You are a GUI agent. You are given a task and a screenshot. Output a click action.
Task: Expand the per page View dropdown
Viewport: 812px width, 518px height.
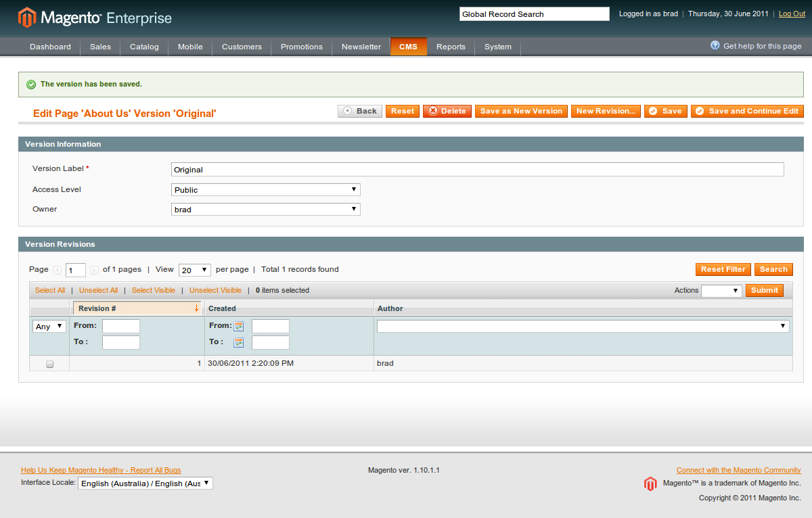tap(195, 270)
